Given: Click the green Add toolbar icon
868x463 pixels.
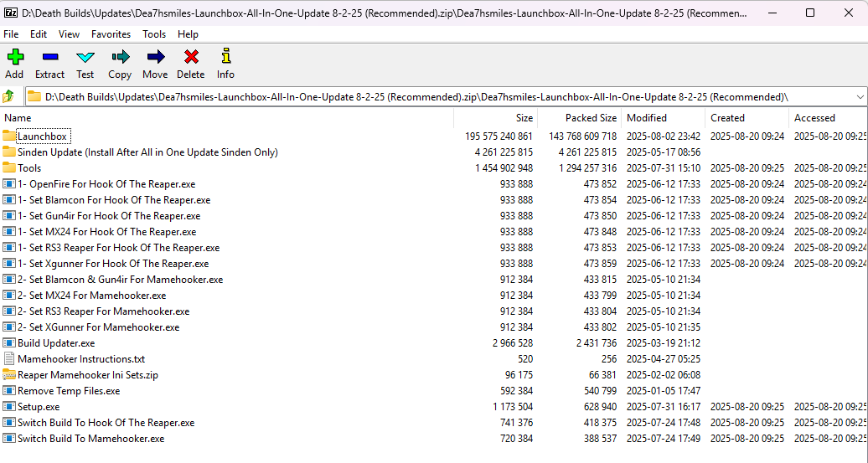Looking at the screenshot, I should 14,57.
